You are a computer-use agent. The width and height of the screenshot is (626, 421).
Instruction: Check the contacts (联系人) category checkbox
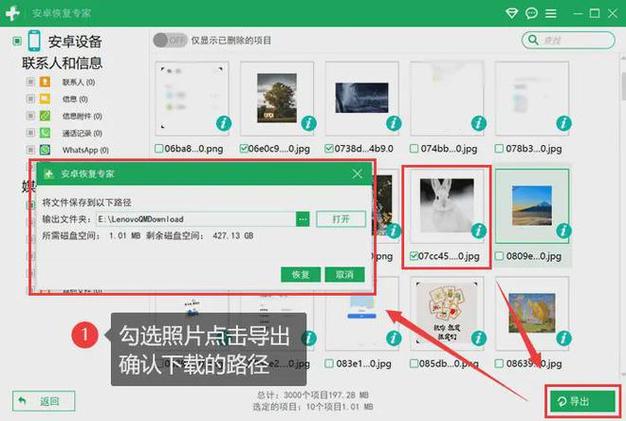pyautogui.click(x=30, y=82)
